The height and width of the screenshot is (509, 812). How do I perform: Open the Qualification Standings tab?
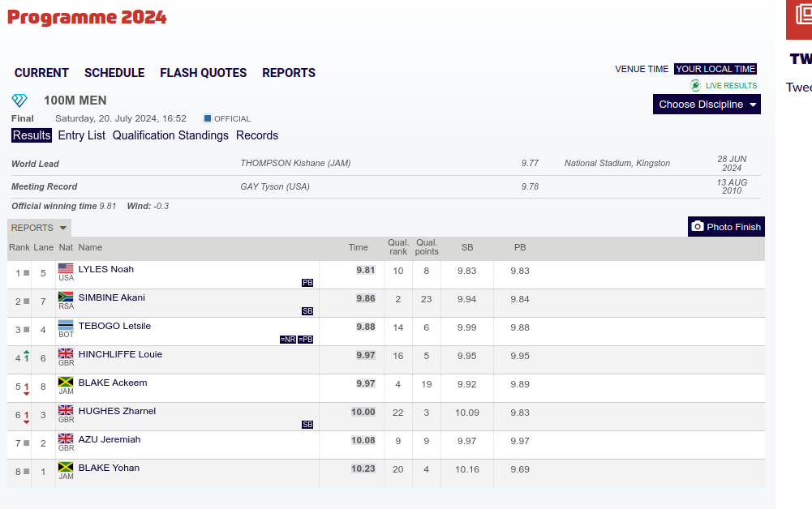170,135
